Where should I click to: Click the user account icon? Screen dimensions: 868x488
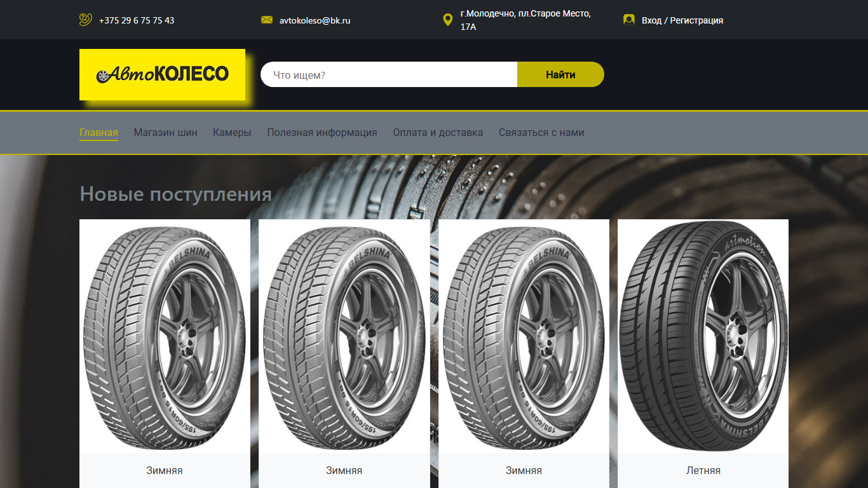[x=629, y=20]
